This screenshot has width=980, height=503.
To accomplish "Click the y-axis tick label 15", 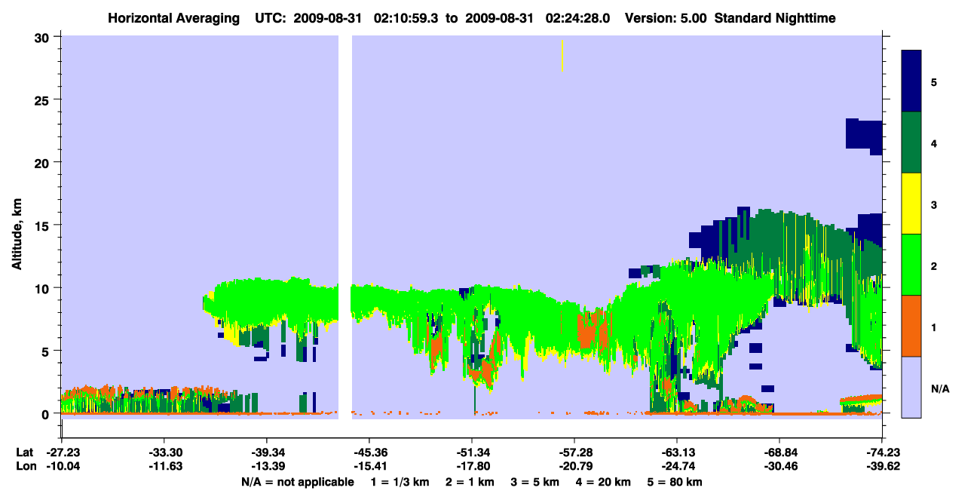I will coord(44,225).
